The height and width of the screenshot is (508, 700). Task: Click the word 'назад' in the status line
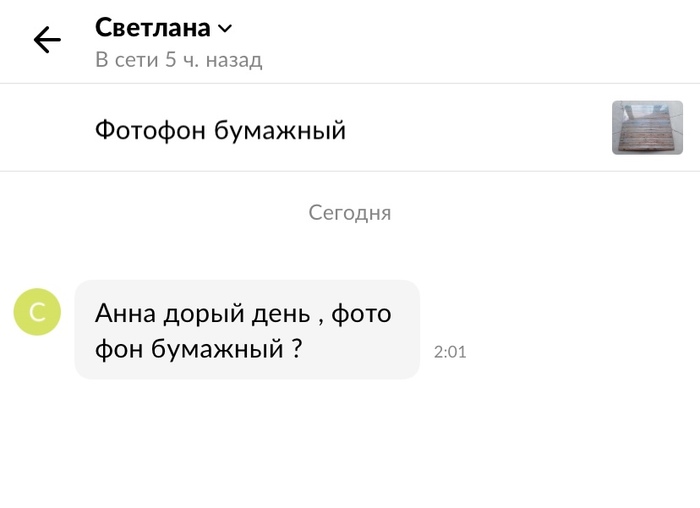[234, 61]
